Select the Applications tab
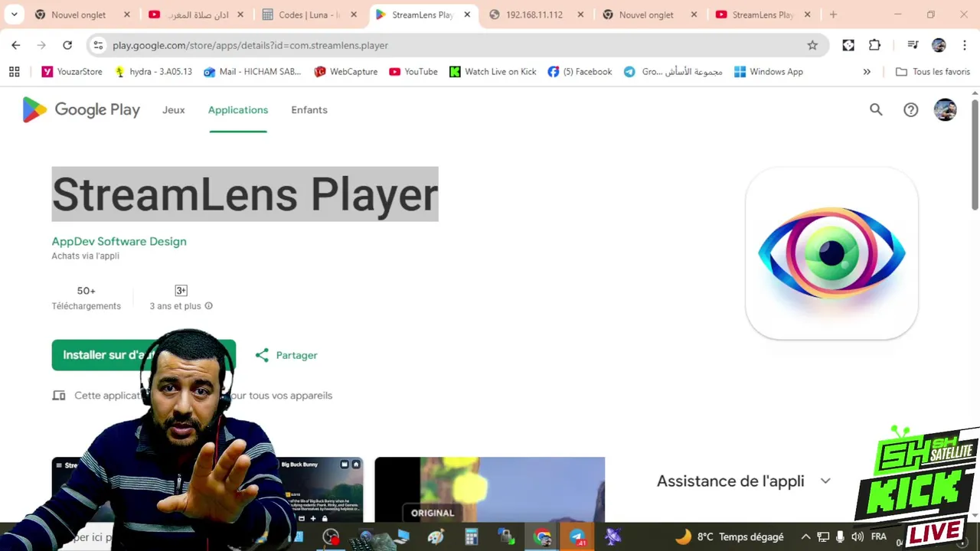This screenshot has width=980, height=551. (x=238, y=109)
